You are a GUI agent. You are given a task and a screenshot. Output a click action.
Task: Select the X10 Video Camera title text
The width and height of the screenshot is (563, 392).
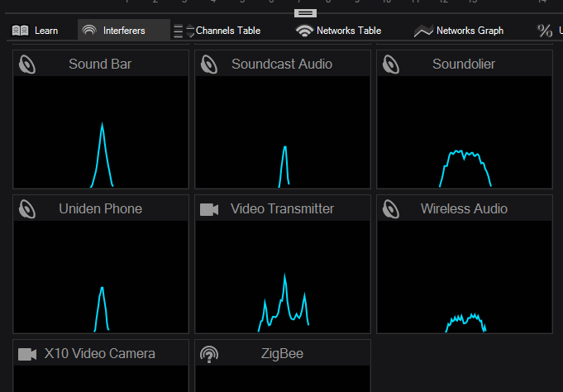(100, 354)
